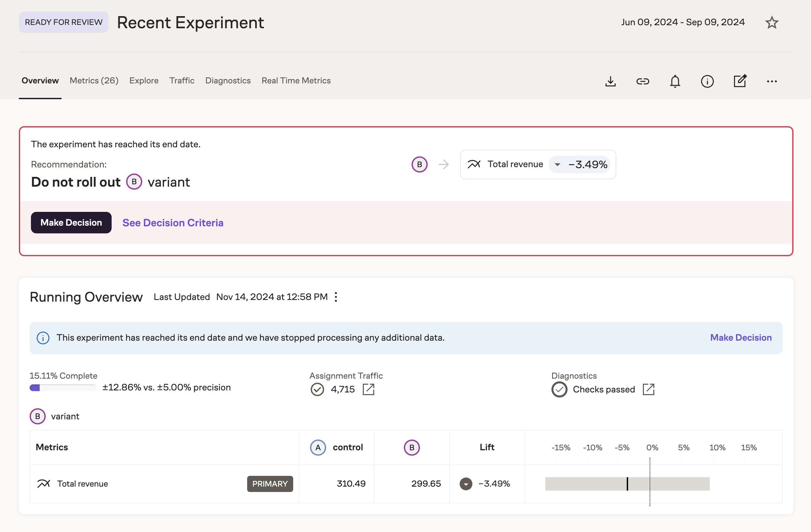Click the three-dot overflow menu icon

coord(772,81)
